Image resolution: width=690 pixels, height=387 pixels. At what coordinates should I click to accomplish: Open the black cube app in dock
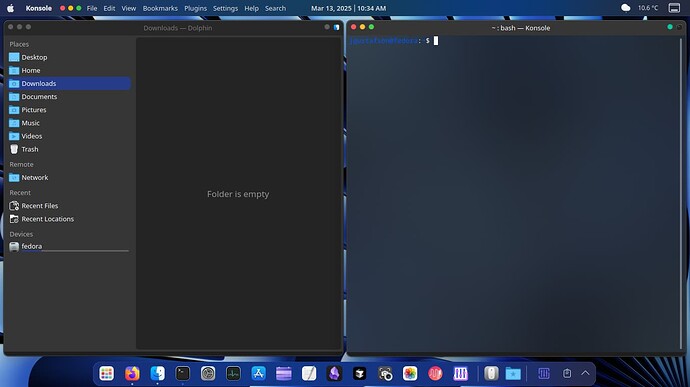tap(360, 373)
